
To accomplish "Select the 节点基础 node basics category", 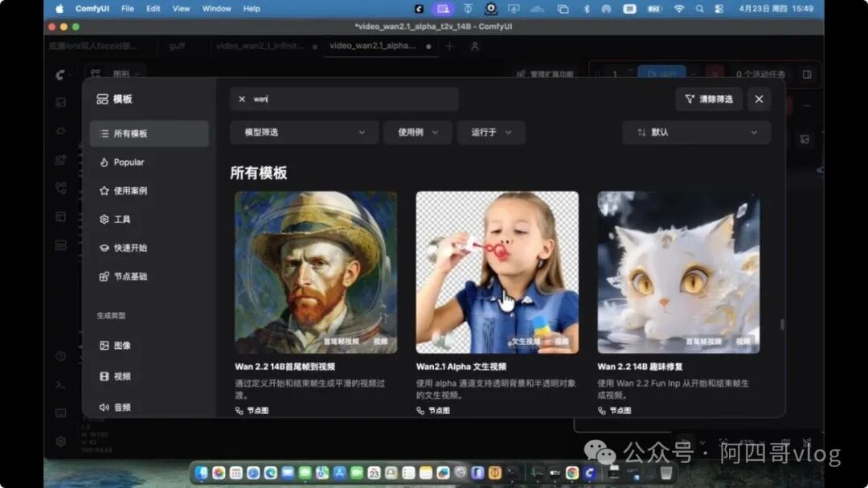I will (149, 277).
